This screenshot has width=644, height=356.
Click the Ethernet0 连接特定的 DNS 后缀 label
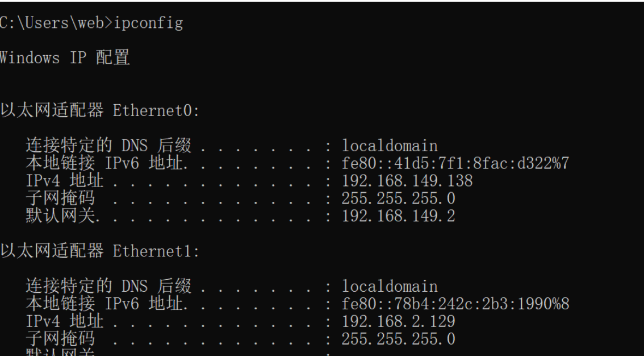pos(109,146)
